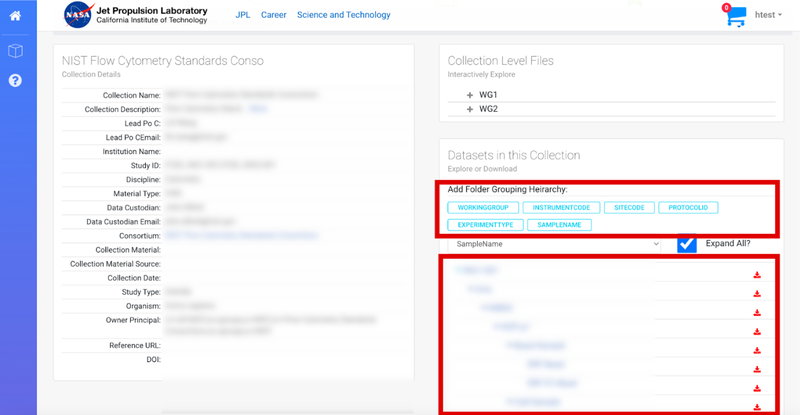Go to Science and Technology

tap(343, 15)
